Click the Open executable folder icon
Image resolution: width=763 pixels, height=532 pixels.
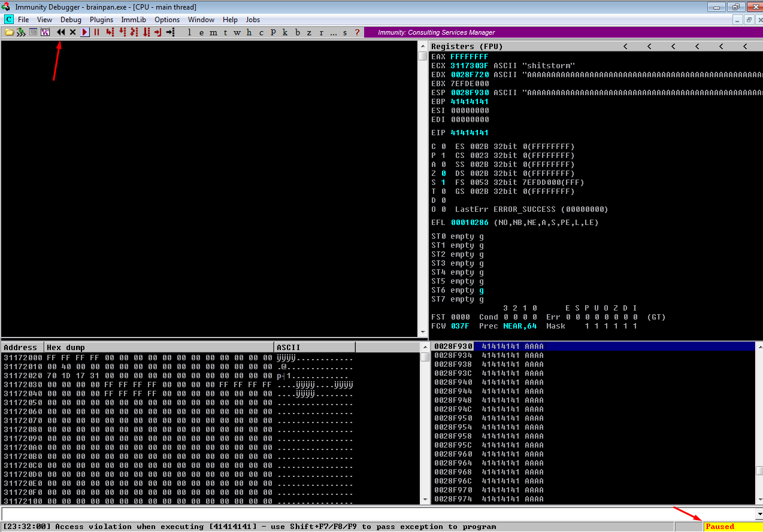[x=9, y=32]
